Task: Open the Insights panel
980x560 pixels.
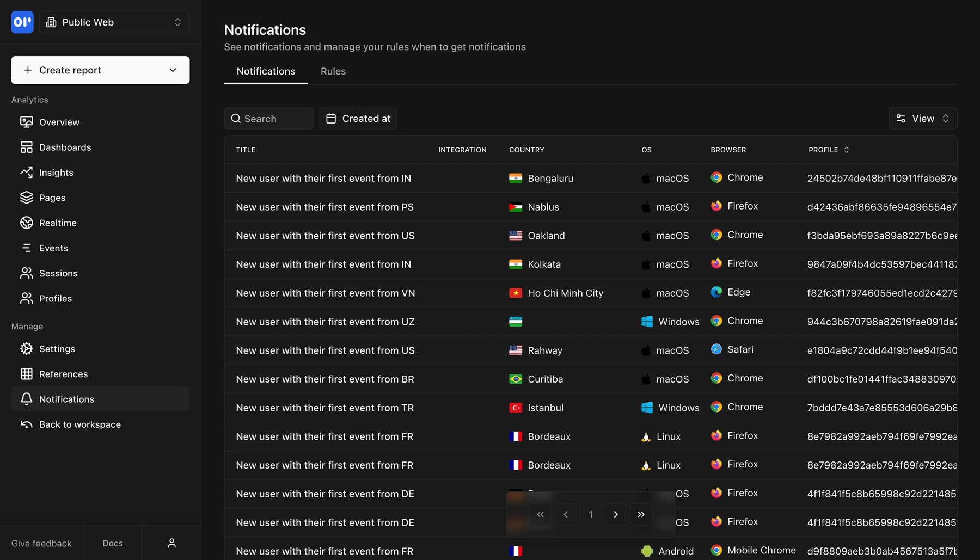Action: [x=56, y=173]
